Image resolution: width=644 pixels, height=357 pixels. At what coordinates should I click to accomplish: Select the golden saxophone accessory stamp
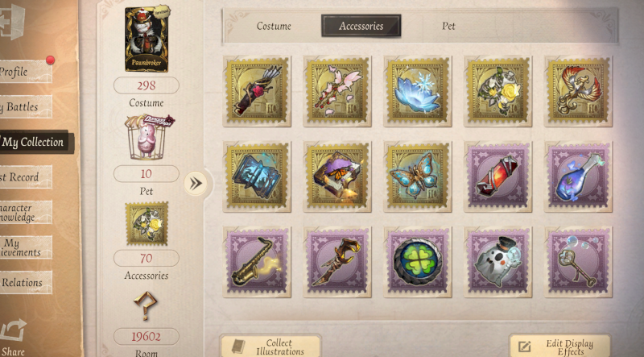257,262
